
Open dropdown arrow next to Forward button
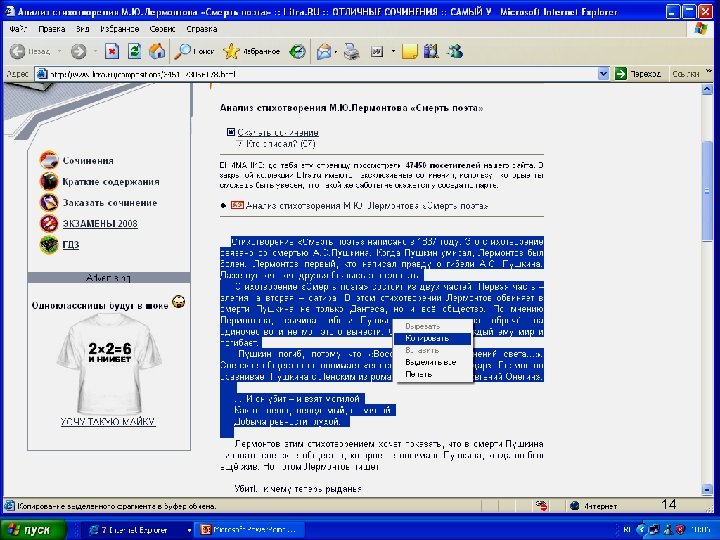click(x=95, y=51)
